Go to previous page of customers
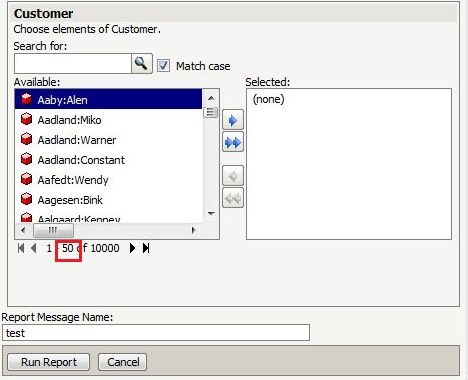Screen dimensions: 468x380 (33, 248)
